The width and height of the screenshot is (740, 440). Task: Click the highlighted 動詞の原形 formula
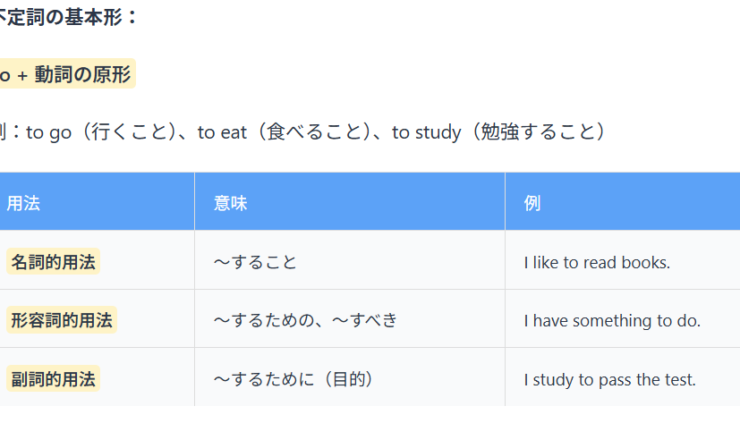(x=65, y=74)
